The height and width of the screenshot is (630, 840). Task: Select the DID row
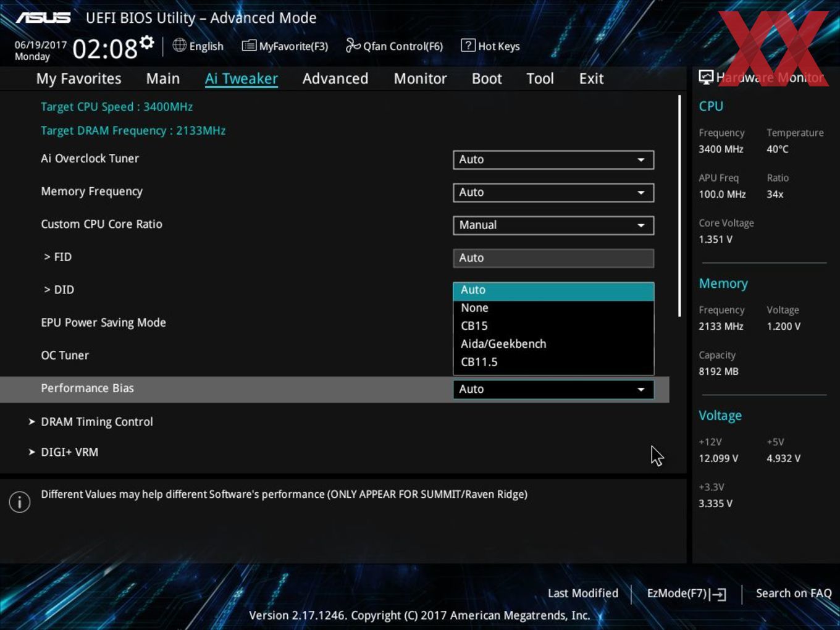click(x=59, y=290)
